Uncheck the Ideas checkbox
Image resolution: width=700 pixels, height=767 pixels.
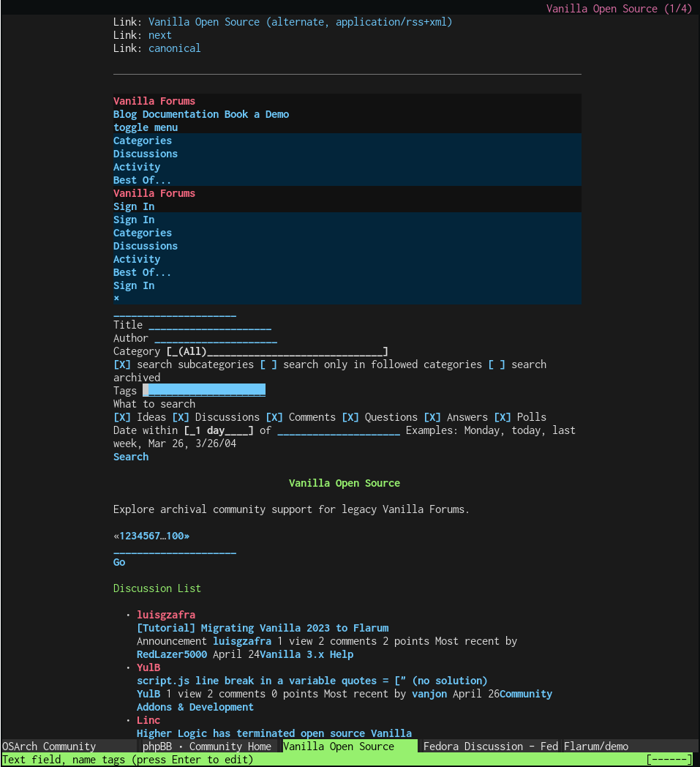(x=121, y=417)
